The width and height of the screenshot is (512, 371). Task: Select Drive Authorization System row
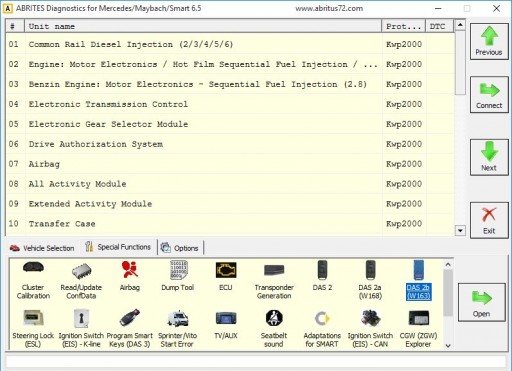[230, 144]
